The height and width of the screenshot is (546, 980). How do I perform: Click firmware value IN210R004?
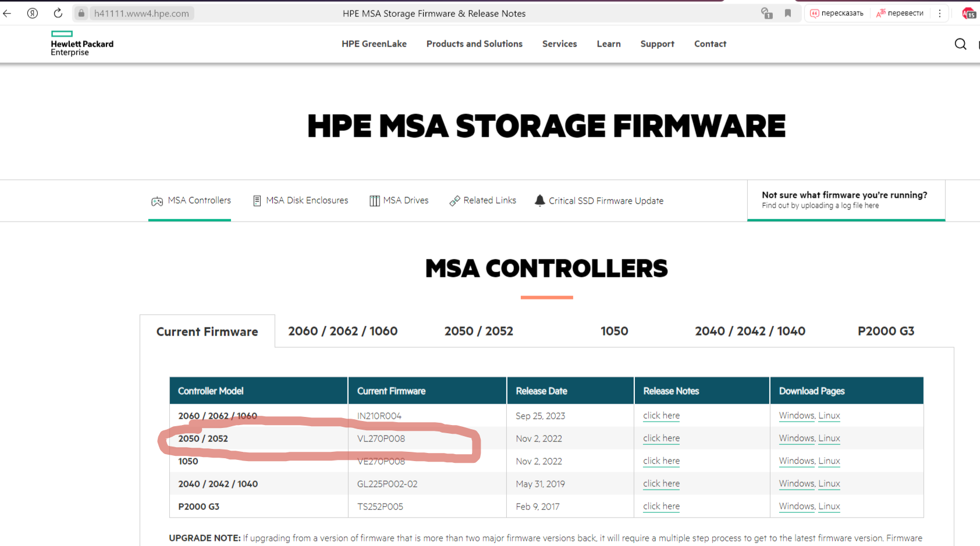pos(379,416)
